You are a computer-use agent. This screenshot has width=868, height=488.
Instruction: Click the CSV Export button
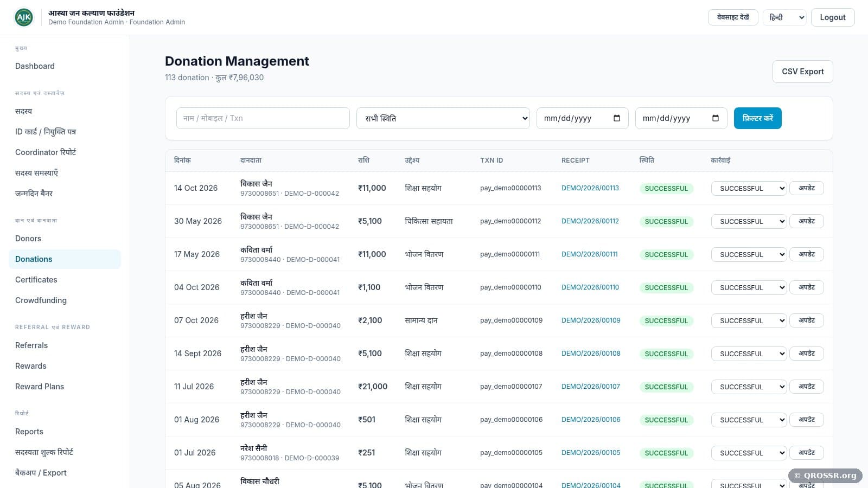pos(802,72)
